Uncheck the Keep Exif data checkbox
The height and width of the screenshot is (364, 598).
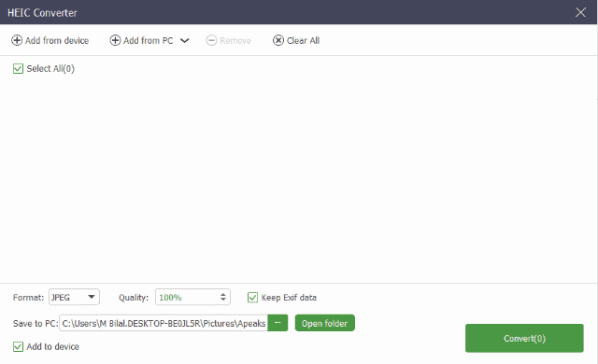(x=252, y=298)
